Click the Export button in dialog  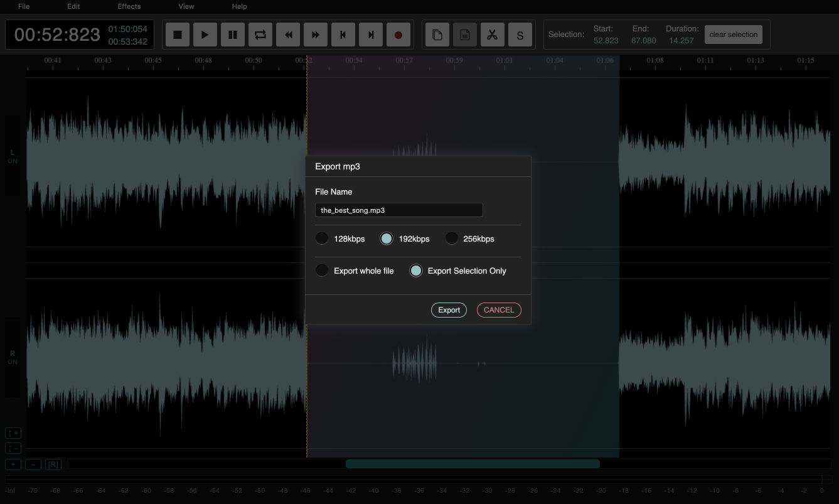point(449,310)
